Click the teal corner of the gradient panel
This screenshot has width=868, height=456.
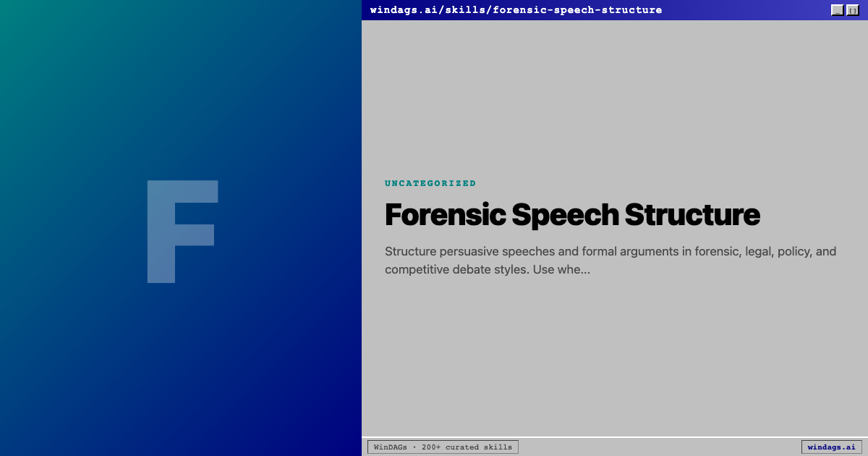click(22, 22)
